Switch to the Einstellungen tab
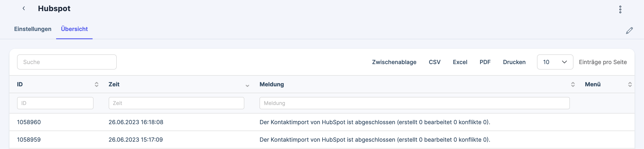Image resolution: width=644 pixels, height=149 pixels. 33,29
